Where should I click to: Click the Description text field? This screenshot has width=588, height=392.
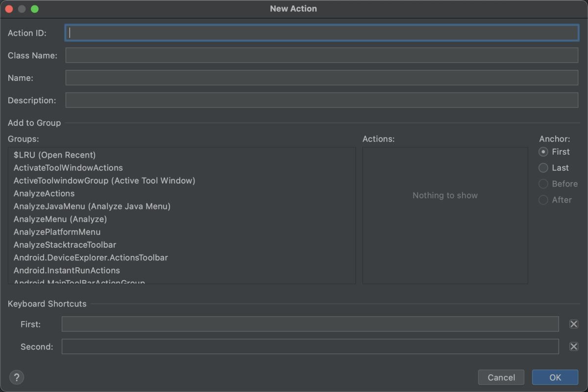321,100
